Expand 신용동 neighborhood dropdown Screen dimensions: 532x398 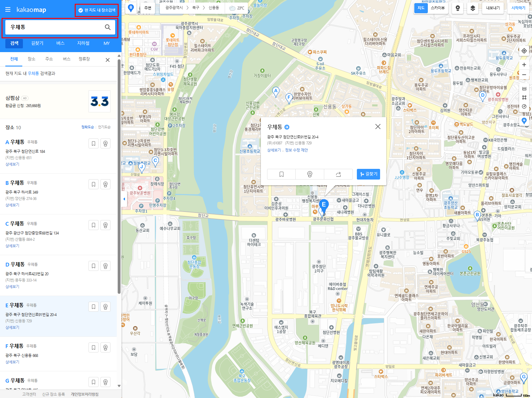pos(214,8)
